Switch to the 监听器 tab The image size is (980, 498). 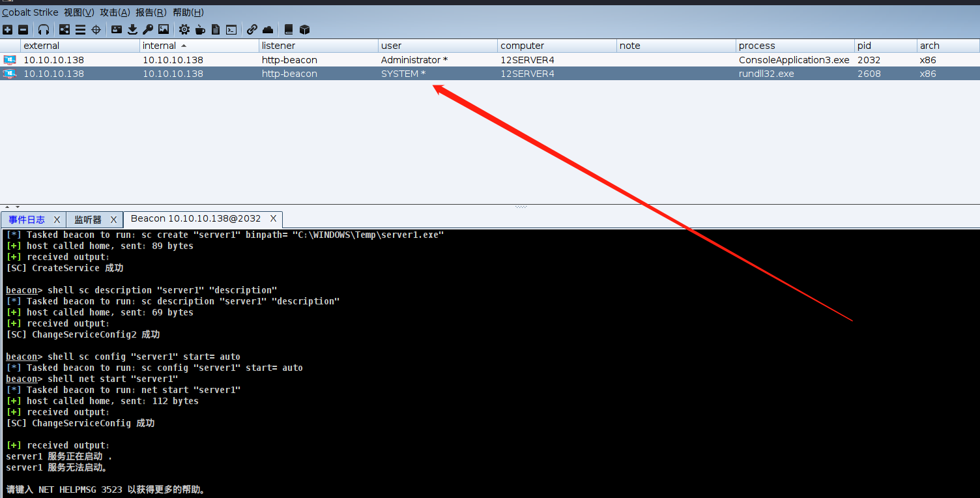coord(88,220)
